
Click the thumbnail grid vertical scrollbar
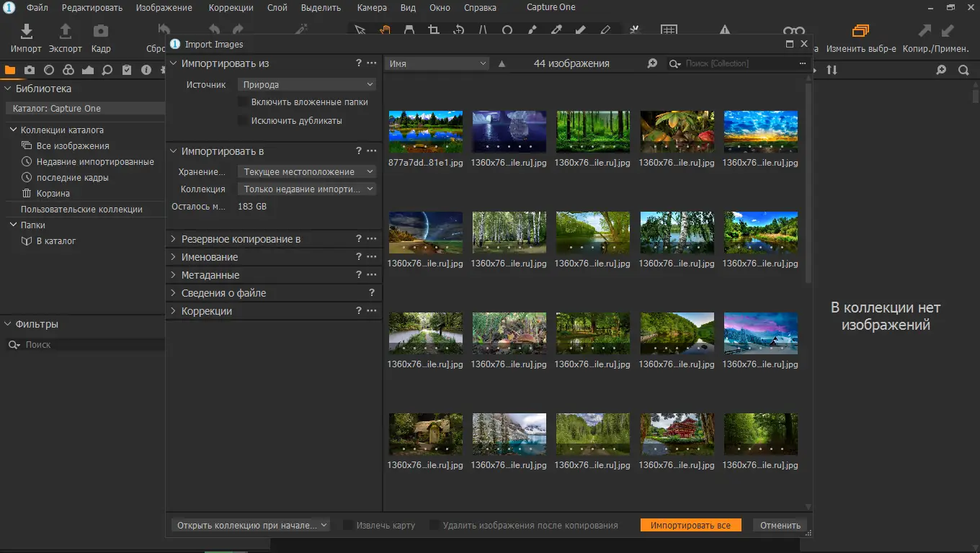pos(808,180)
